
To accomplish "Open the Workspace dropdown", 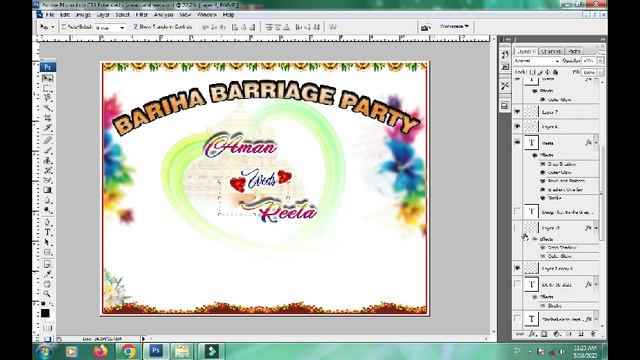I will [454, 27].
